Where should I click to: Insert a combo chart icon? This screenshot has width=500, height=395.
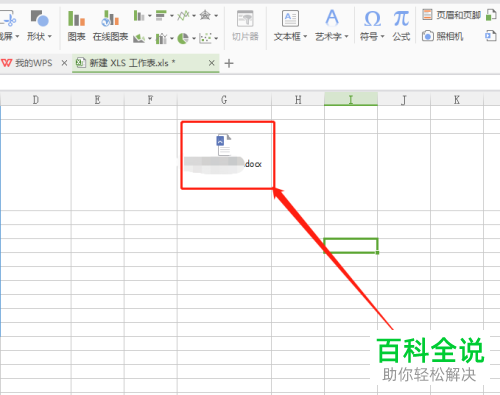[161, 38]
